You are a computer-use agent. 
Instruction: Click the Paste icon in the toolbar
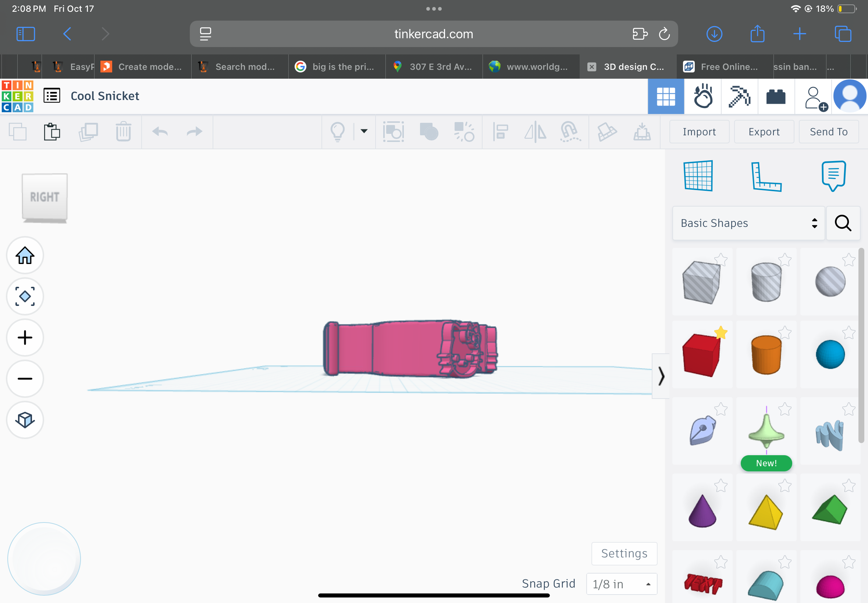(52, 132)
